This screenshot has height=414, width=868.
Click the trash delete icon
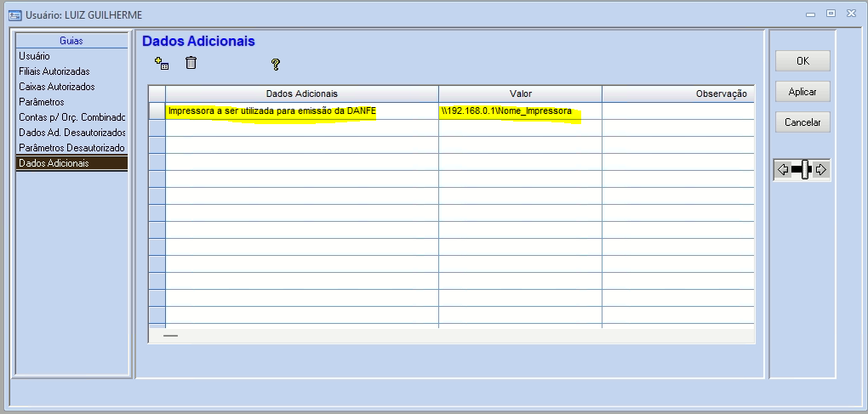point(191,63)
